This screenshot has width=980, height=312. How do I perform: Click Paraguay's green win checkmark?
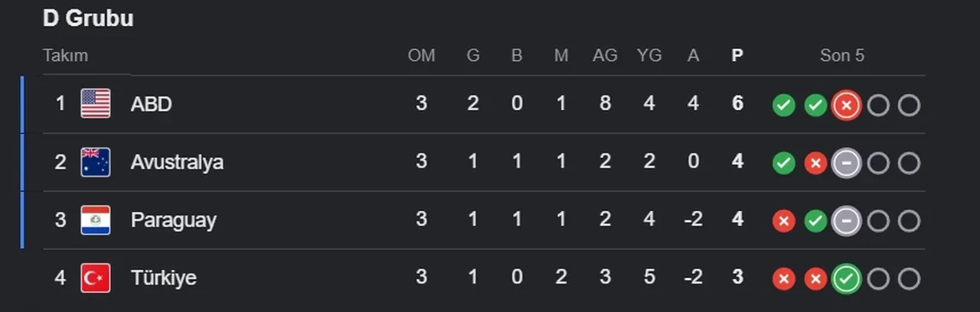(x=815, y=221)
